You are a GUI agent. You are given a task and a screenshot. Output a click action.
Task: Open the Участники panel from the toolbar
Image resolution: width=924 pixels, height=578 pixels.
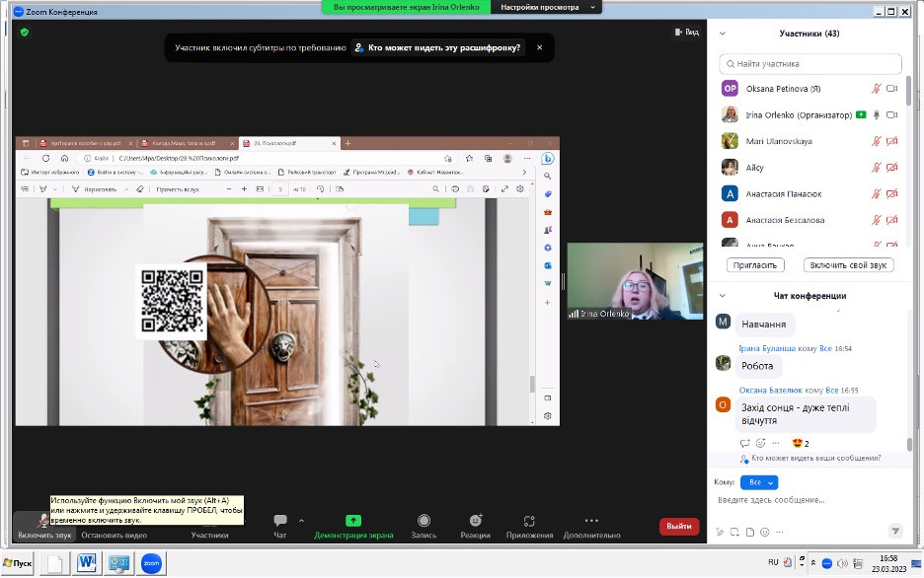click(x=209, y=535)
